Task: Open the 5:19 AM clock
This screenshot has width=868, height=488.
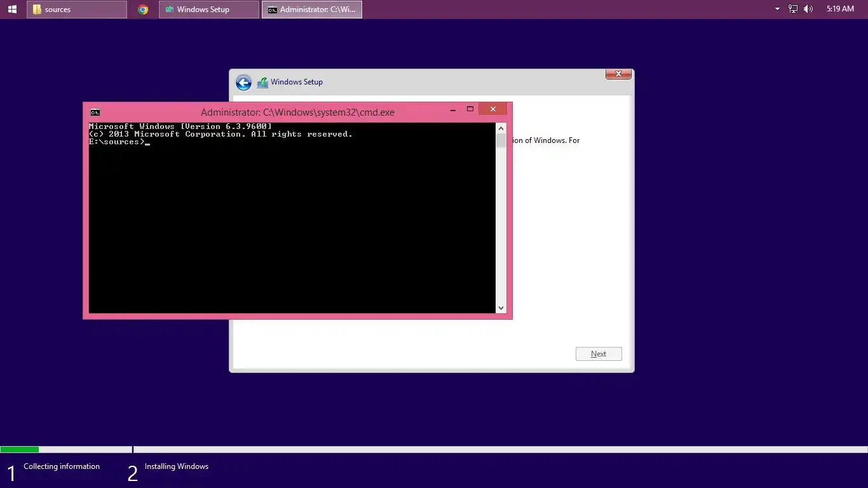Action: click(x=840, y=10)
